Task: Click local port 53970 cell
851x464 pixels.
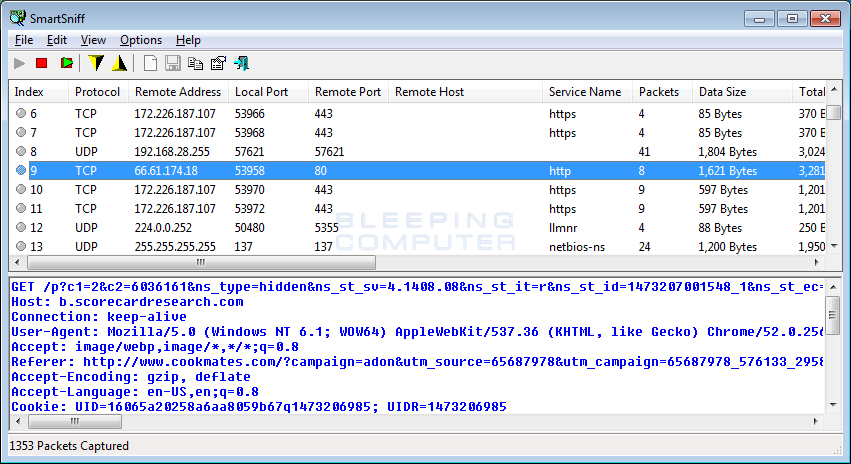Action: tap(250, 189)
